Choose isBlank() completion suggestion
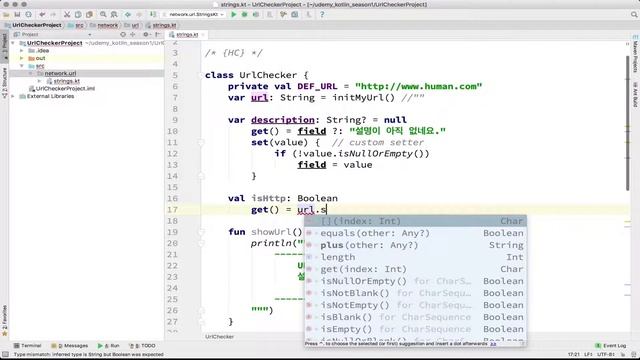The image size is (640, 360). point(416,317)
